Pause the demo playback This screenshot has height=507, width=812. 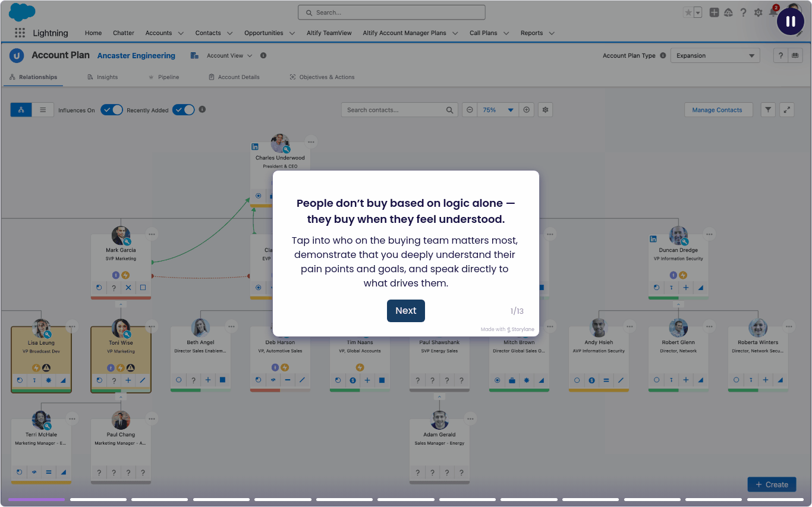pos(790,21)
